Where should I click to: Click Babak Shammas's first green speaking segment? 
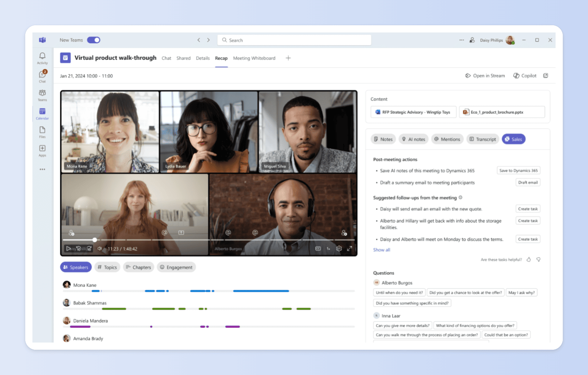114,309
